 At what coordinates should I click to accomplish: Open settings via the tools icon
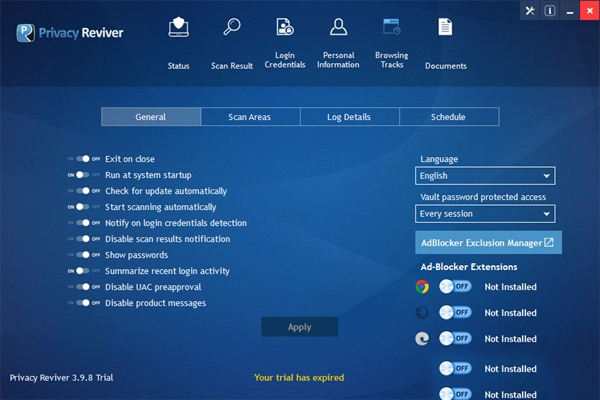pyautogui.click(x=530, y=11)
